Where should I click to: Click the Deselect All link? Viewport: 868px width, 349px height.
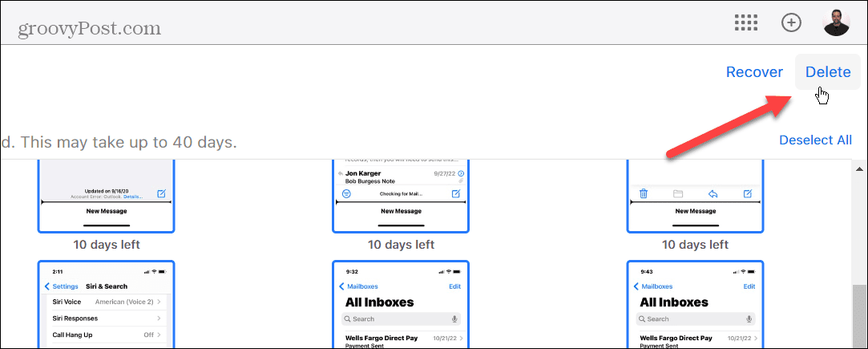815,140
